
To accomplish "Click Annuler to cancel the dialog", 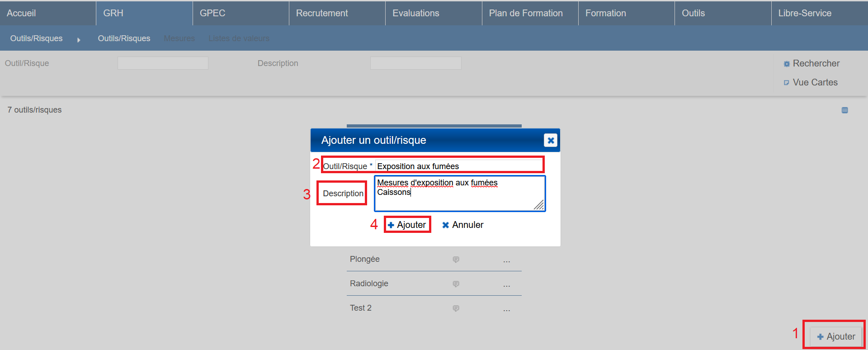I will (462, 225).
